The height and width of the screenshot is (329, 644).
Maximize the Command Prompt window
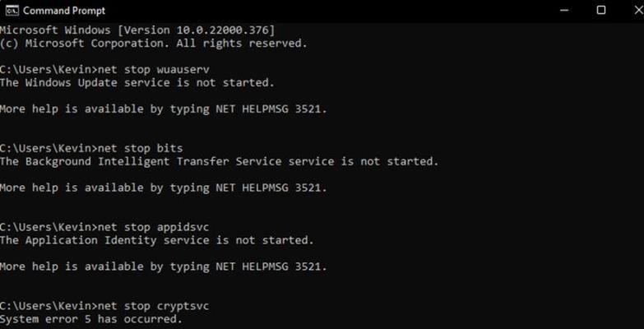[x=601, y=10]
